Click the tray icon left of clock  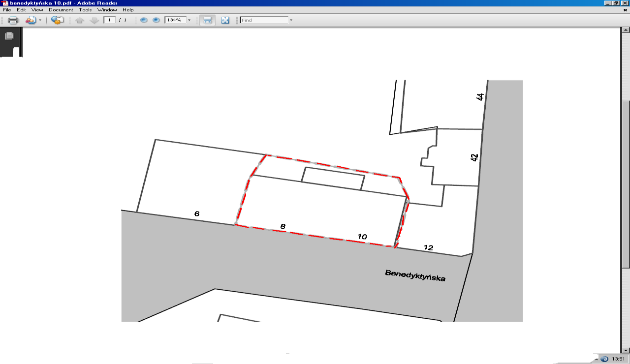(x=605, y=359)
